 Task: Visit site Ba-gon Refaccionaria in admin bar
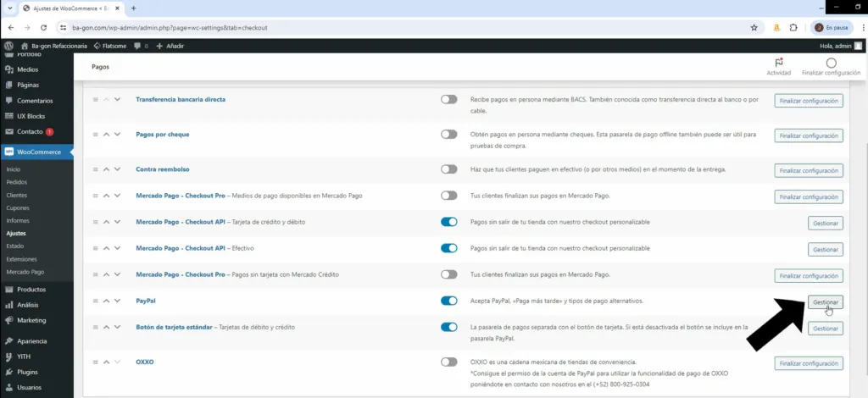click(54, 46)
